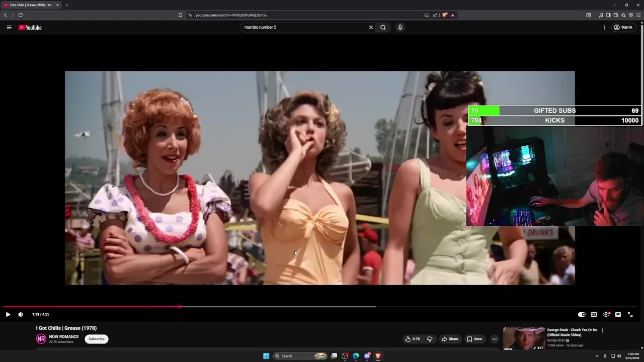Open the player settings gear
This screenshot has width=644, height=362.
[x=606, y=314]
